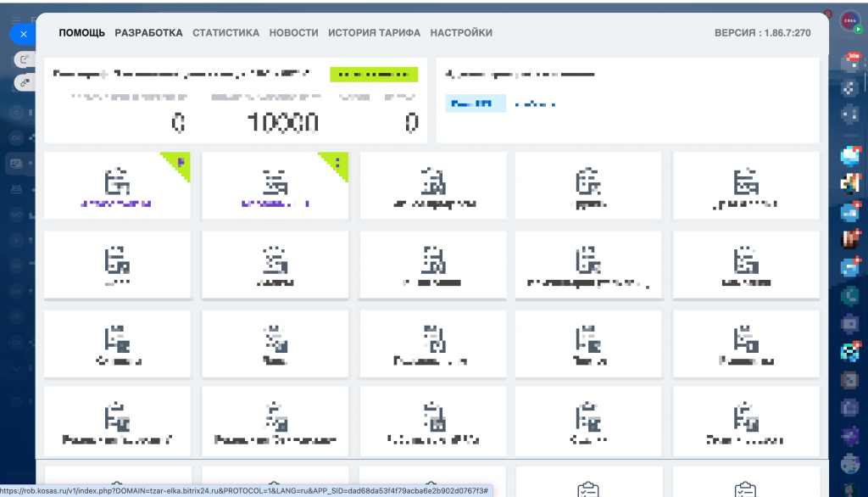This screenshot has height=497, width=868.
Task: Open the НАСТРОЙКИ tab
Action: click(461, 33)
